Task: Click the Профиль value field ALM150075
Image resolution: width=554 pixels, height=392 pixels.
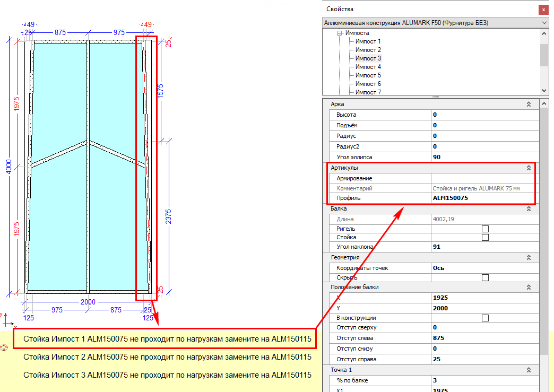Action: click(482, 198)
